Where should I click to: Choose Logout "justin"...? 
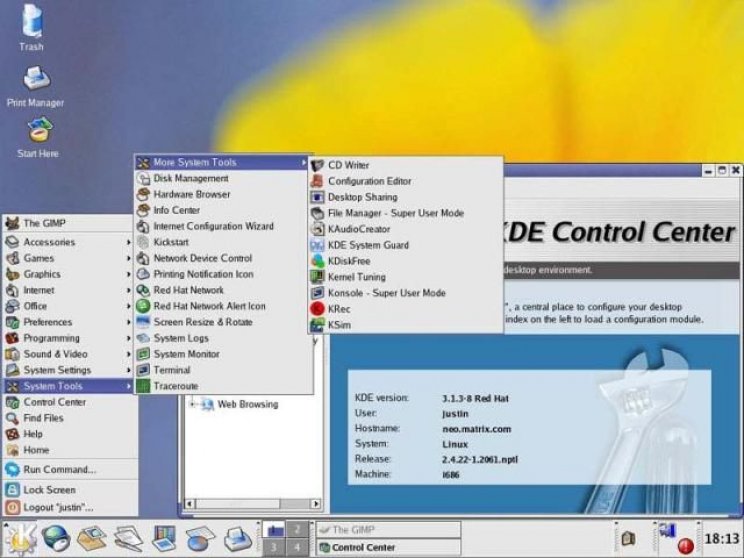coord(69,508)
